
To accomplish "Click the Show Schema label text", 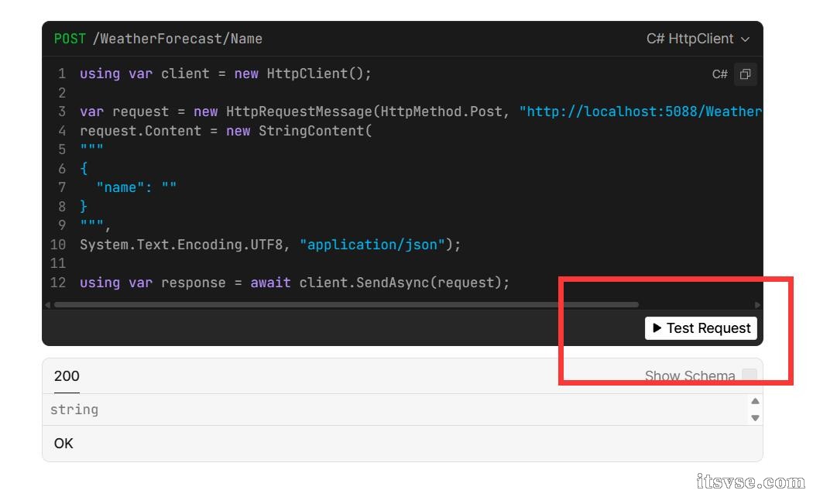I will [690, 376].
